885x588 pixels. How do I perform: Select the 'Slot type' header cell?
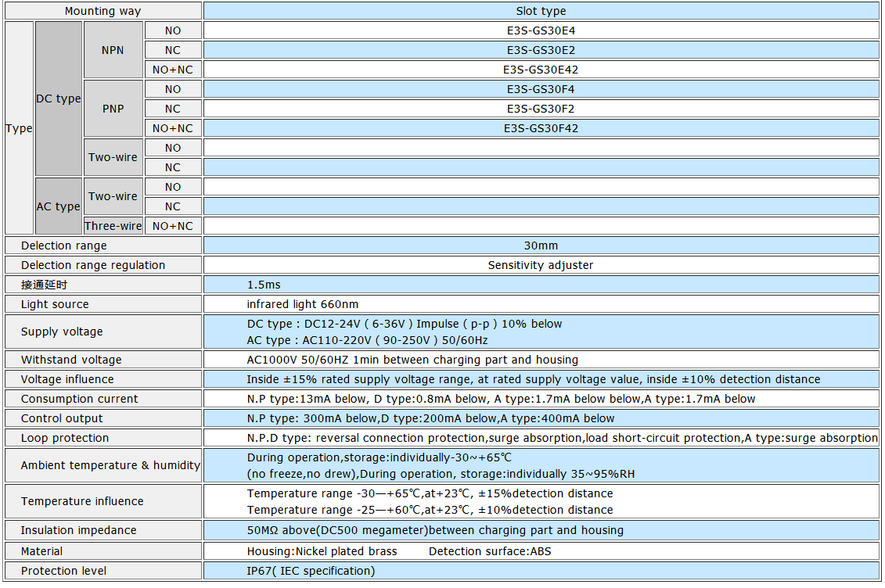pos(541,11)
